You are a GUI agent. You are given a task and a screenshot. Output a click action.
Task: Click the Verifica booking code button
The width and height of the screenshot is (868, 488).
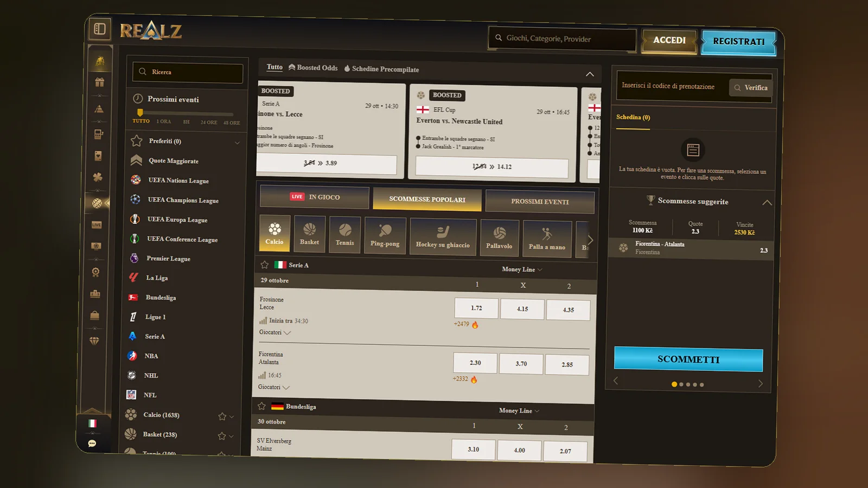coord(751,88)
